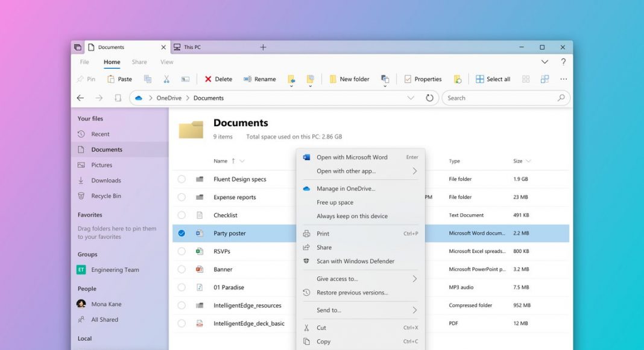Click the Word file icon on the Party poster row
Viewport: 644px width, 350px height.
pos(200,233)
